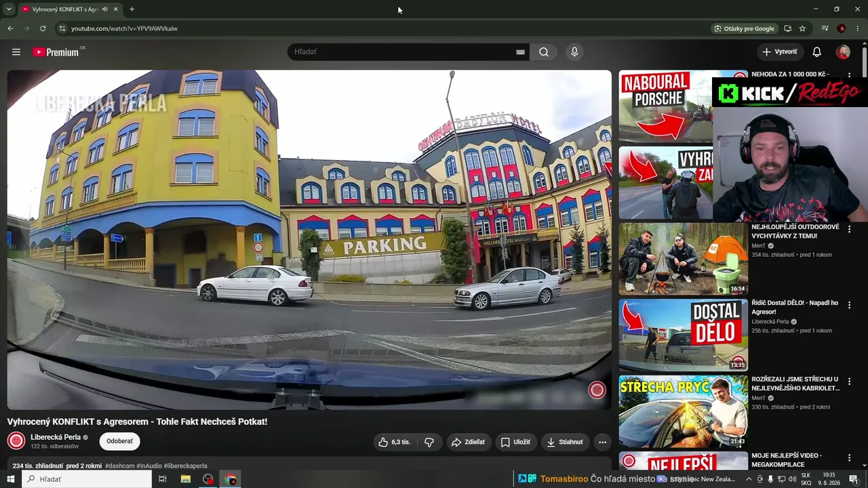The height and width of the screenshot is (488, 868).
Task: Open YouTube notifications bell
Action: click(x=817, y=52)
